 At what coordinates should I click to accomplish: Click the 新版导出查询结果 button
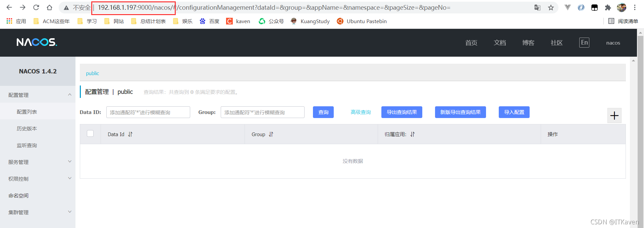pos(461,112)
